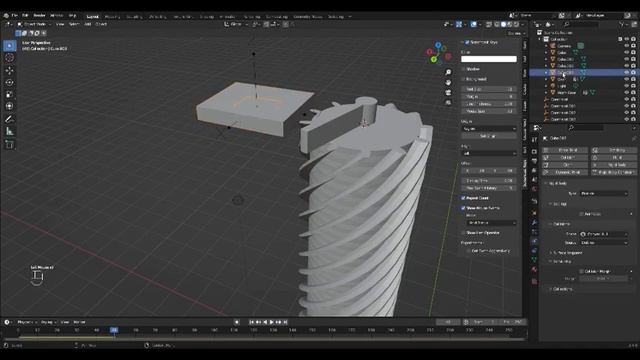The width and height of the screenshot is (640, 360).
Task: Click the viewport pan hand icon
Action: 448,82
